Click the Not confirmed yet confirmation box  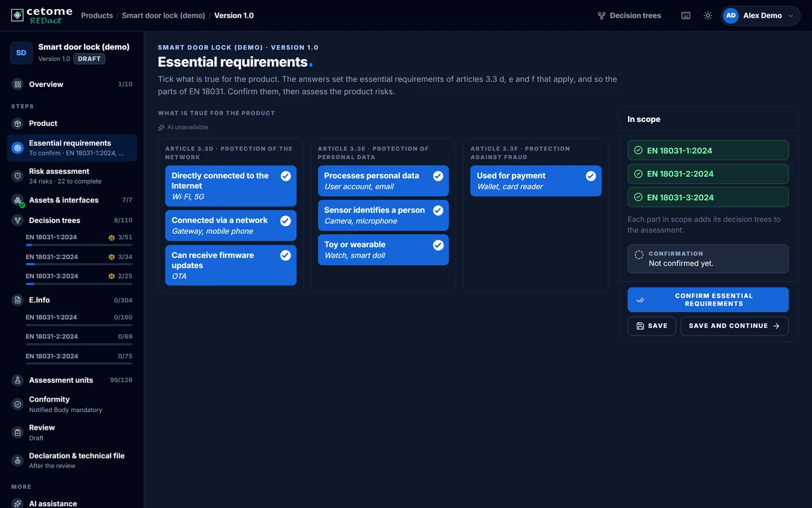pos(708,259)
